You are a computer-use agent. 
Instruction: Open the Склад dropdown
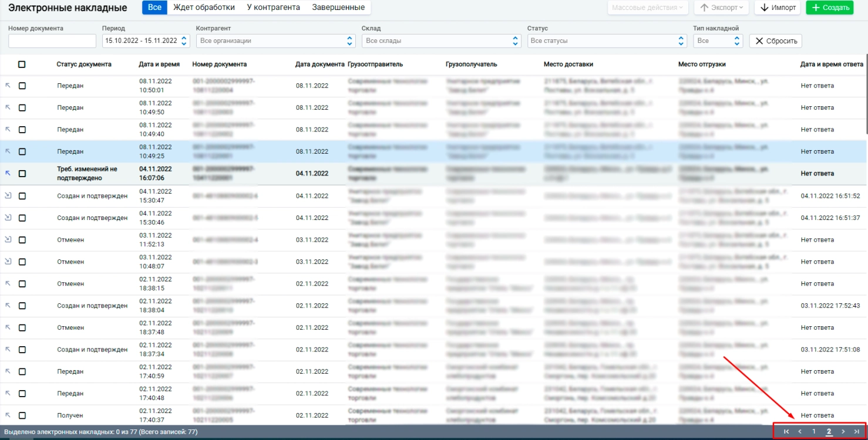pos(441,40)
